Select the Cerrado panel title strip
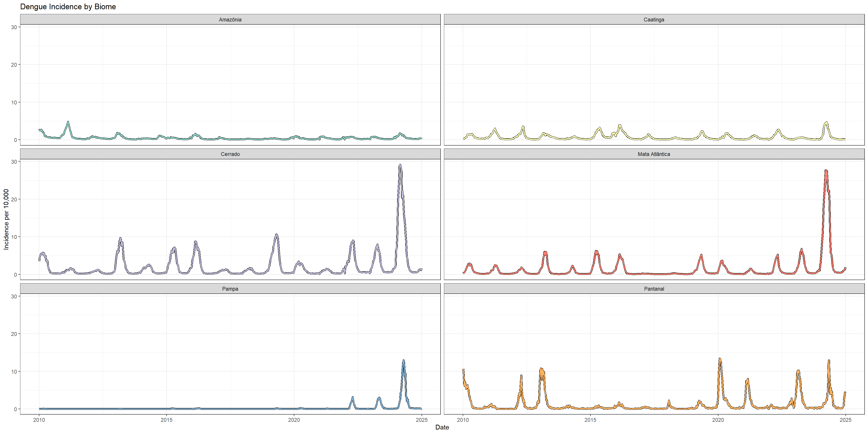 coord(230,154)
